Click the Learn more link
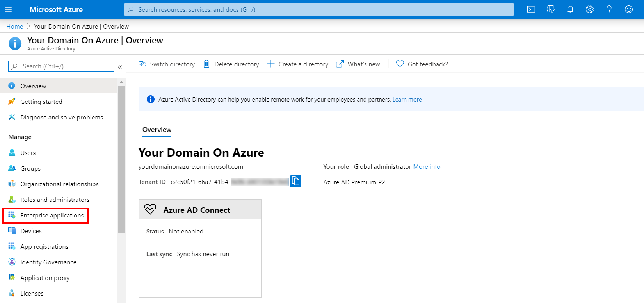Image resolution: width=644 pixels, height=303 pixels. (x=407, y=100)
